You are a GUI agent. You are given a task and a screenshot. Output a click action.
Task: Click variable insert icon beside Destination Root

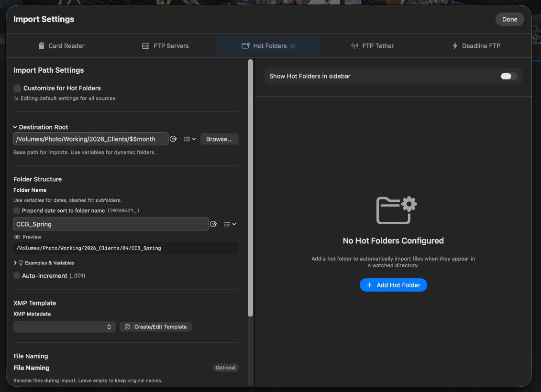[x=174, y=139]
